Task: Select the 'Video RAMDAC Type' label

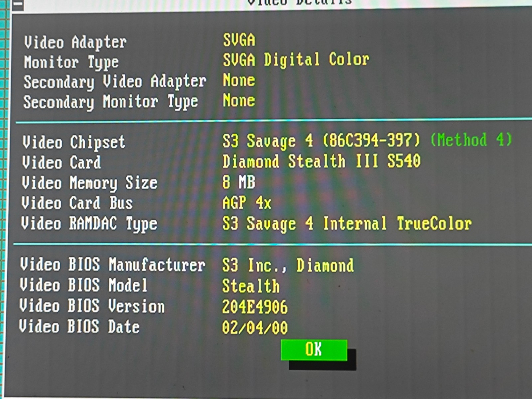Action: click(89, 224)
